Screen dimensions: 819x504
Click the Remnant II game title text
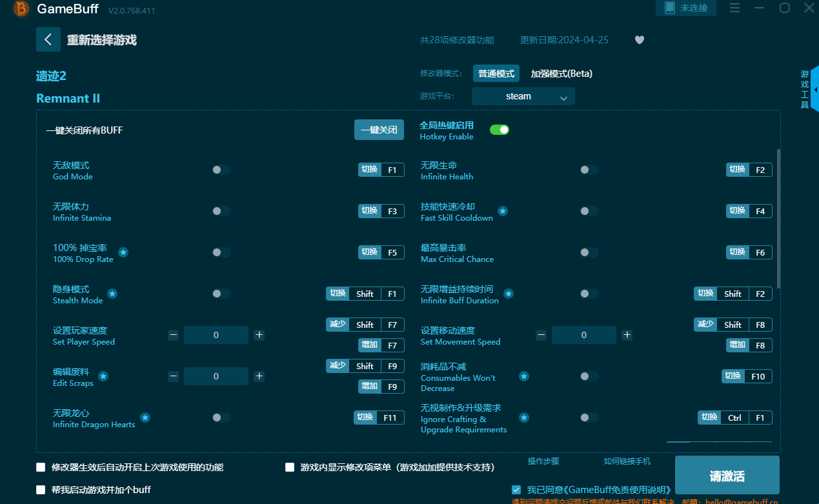coord(68,99)
